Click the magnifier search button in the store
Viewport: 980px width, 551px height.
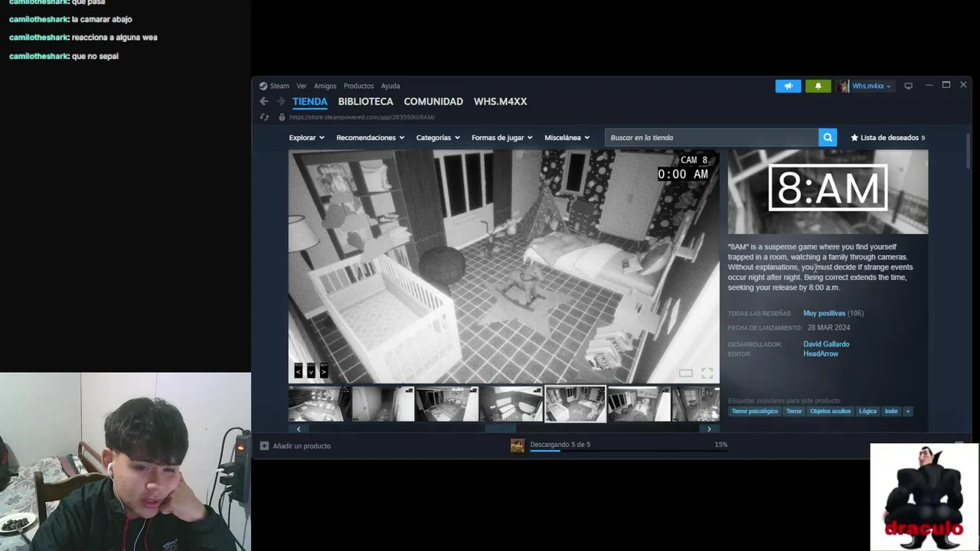coord(827,138)
